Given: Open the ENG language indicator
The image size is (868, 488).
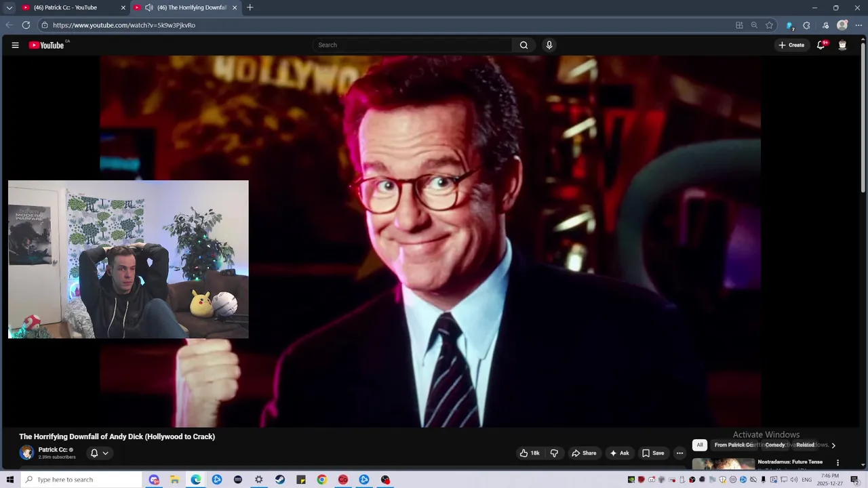Looking at the screenshot, I should 807,480.
